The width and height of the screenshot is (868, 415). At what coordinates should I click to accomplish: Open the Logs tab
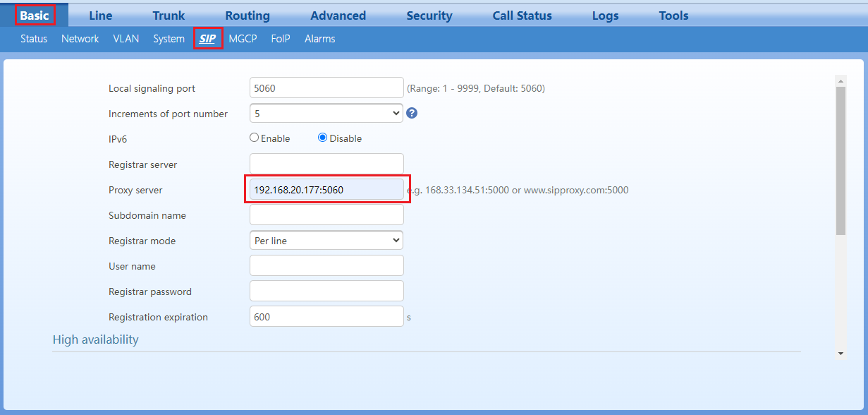605,16
